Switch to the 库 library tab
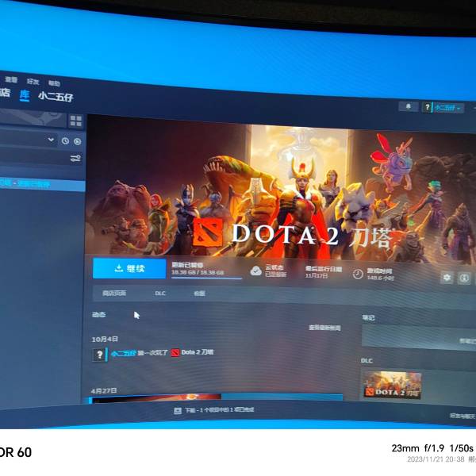The height and width of the screenshot is (476, 476). pos(25,94)
